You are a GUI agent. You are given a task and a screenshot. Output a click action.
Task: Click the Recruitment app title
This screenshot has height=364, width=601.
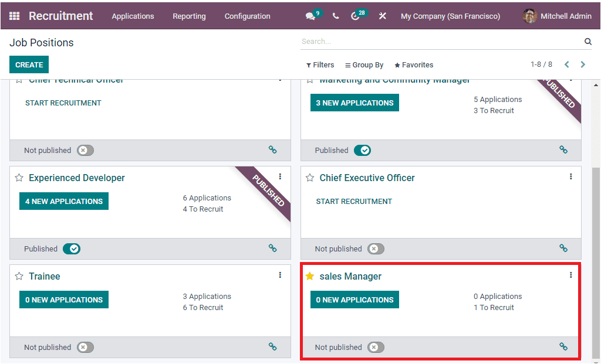60,16
